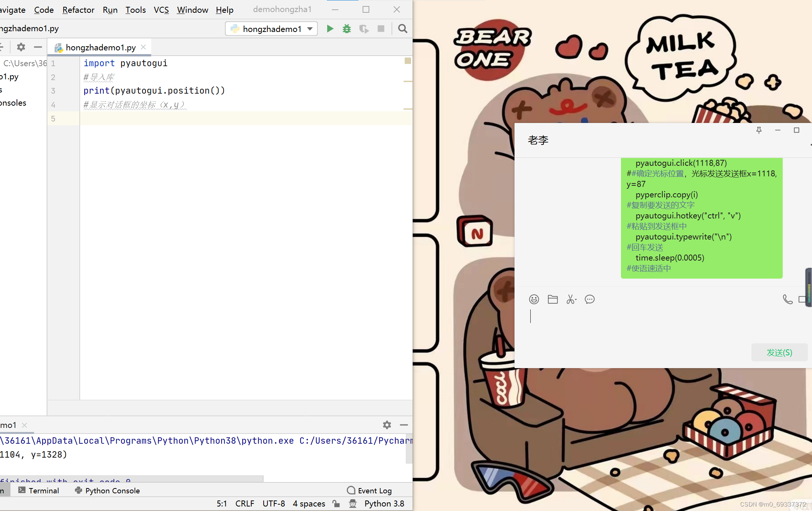Toggle the read-only lock icon in status bar
This screenshot has width=812, height=511.
click(x=336, y=503)
